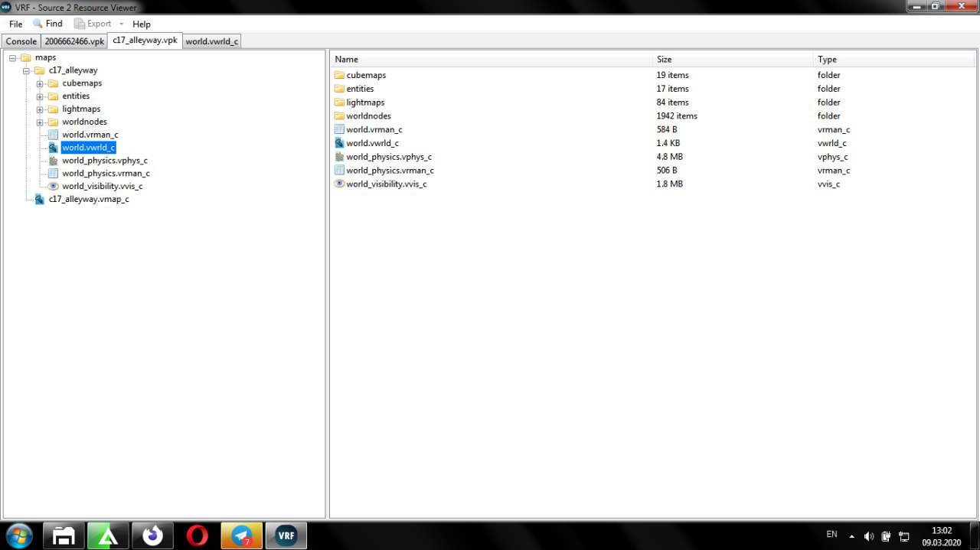
Task: Click world.vwrld_c map icon in tree
Action: point(53,148)
